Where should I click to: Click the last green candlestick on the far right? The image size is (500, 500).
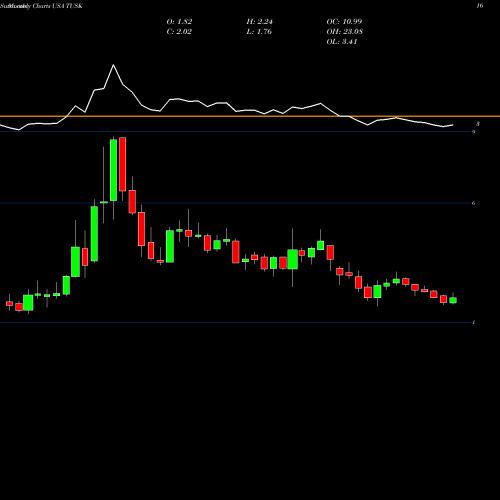453,300
